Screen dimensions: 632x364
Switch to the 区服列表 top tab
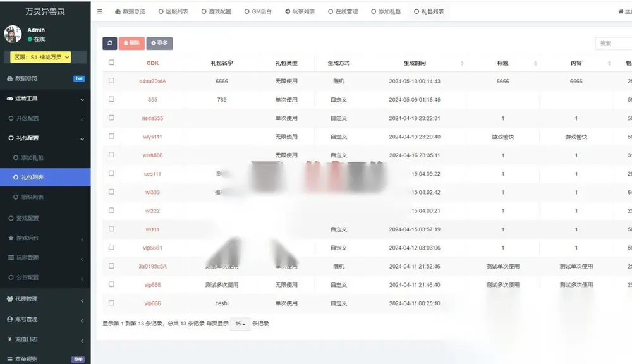coord(173,11)
